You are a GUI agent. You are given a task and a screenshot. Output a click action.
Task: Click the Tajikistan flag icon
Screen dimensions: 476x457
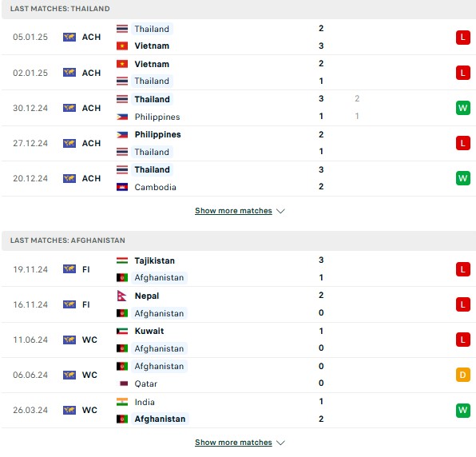click(122, 260)
